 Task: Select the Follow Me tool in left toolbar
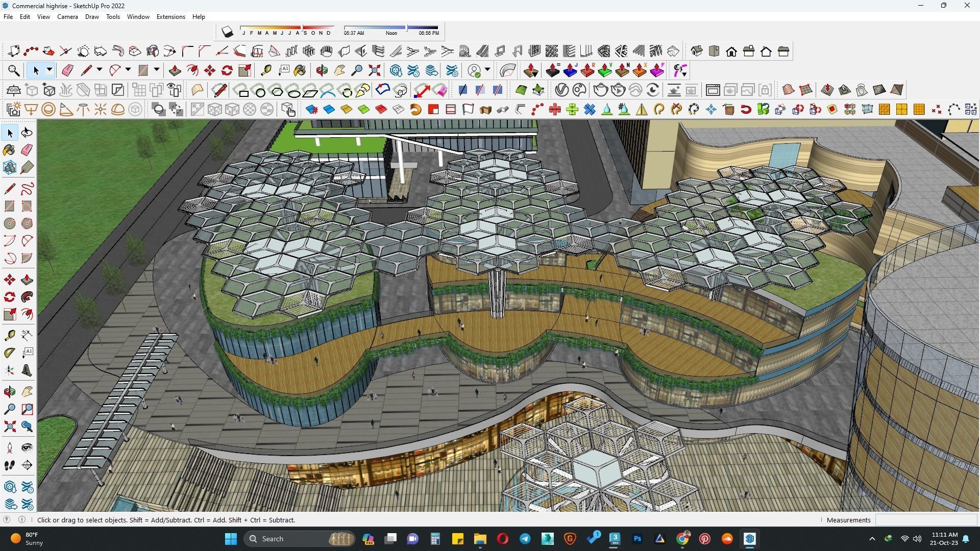27,297
